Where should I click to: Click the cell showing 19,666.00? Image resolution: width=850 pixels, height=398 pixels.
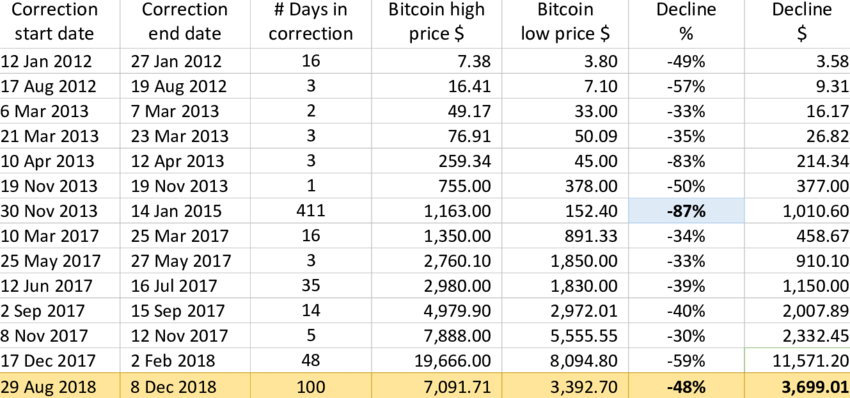436,360
